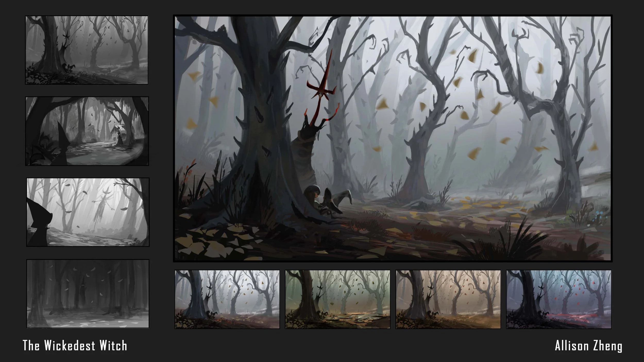
Task: Click the top grayscale forest thumbnail
Action: pos(87,50)
